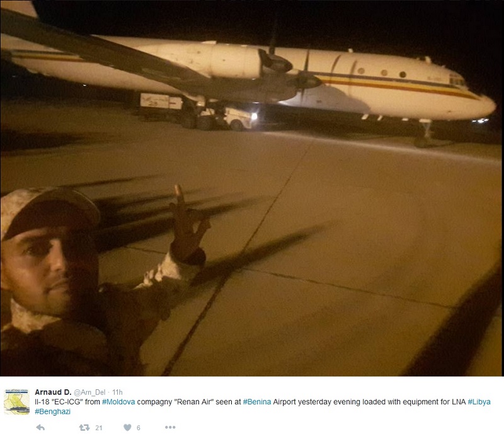
Task: Click the retweet count 21
Action: point(99,428)
